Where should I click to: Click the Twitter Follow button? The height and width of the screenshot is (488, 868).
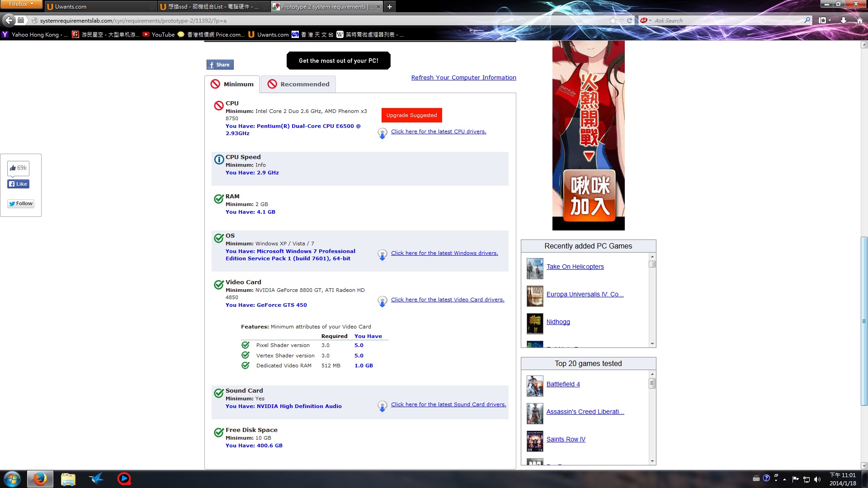21,203
